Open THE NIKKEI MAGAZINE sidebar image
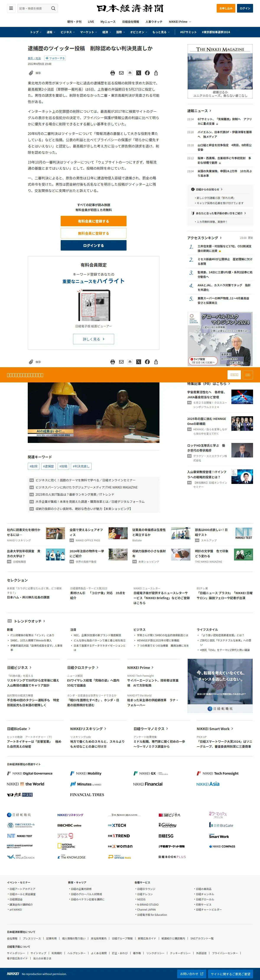The width and height of the screenshot is (260, 980). pos(220,72)
